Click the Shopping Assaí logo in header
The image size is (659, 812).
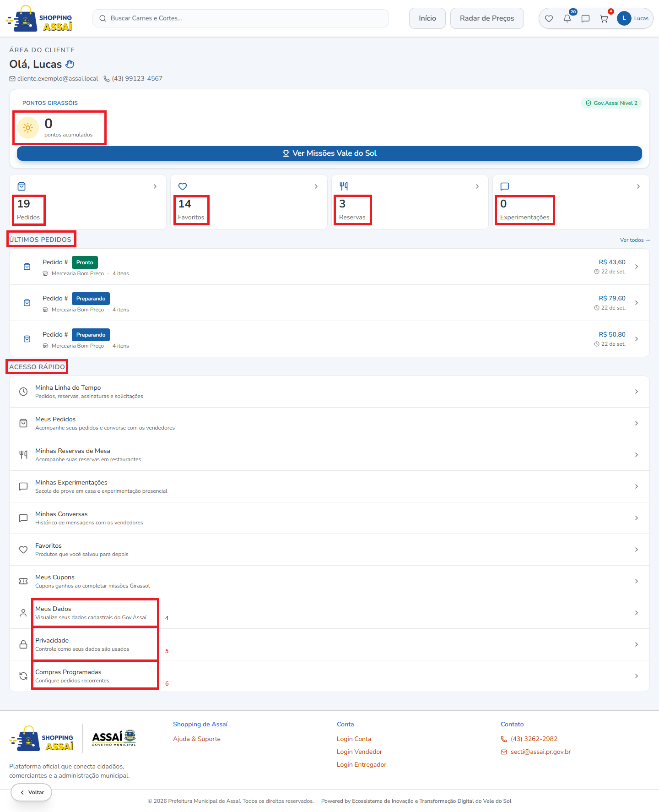(x=39, y=18)
